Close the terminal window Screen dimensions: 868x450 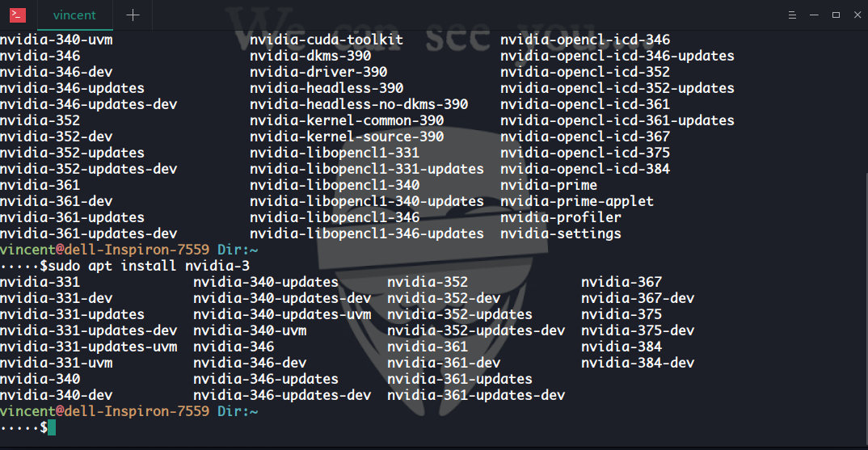[x=857, y=15]
